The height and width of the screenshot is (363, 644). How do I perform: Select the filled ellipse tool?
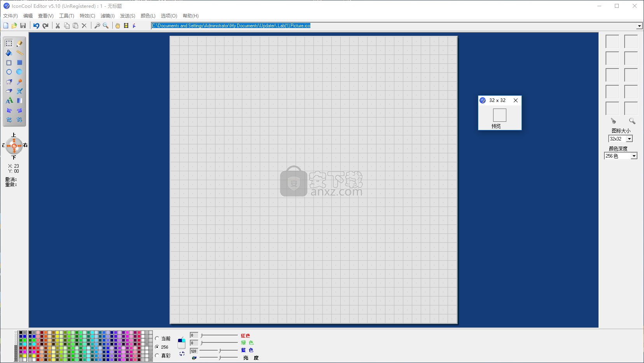[x=19, y=72]
